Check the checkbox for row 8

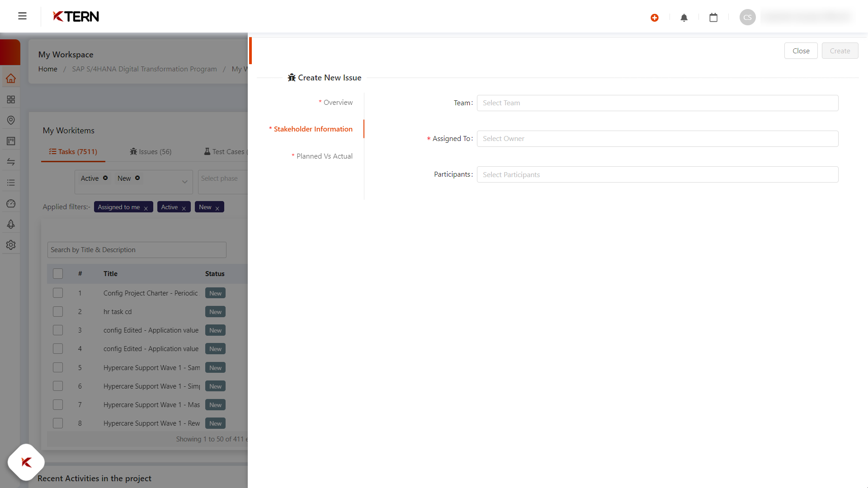coord(58,423)
